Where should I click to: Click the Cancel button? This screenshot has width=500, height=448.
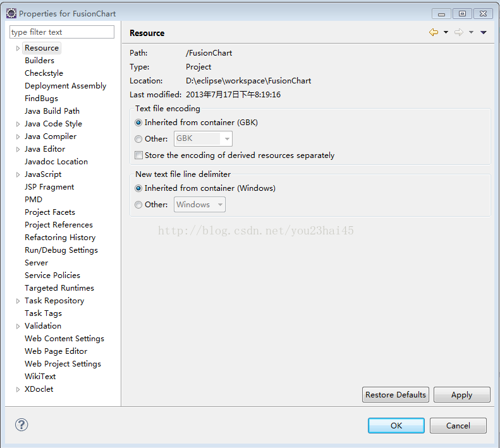click(458, 426)
